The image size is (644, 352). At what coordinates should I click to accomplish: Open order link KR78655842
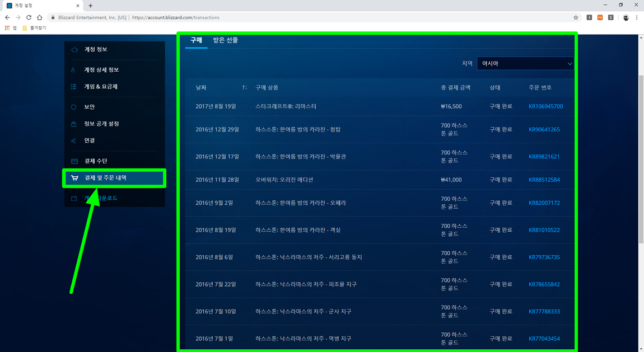pos(544,284)
